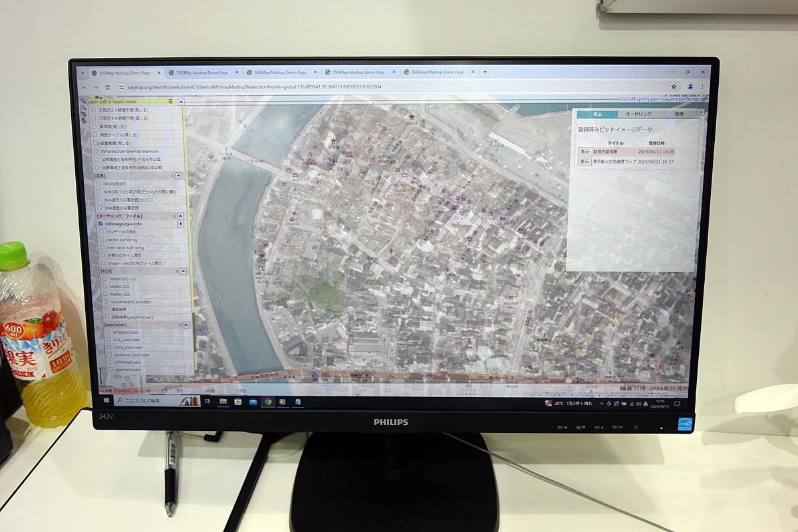Select the 表示 tab in the bitimage panel

pos(597,114)
